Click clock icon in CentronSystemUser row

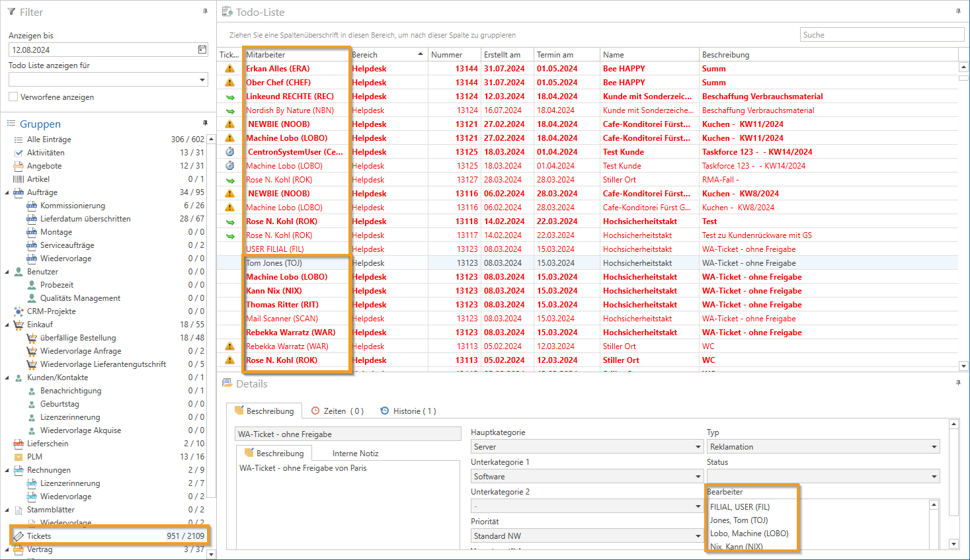(x=230, y=152)
